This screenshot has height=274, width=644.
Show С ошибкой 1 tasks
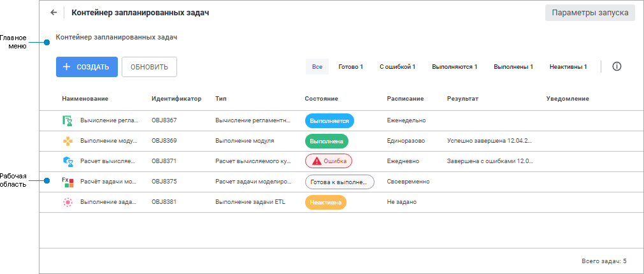click(x=397, y=67)
